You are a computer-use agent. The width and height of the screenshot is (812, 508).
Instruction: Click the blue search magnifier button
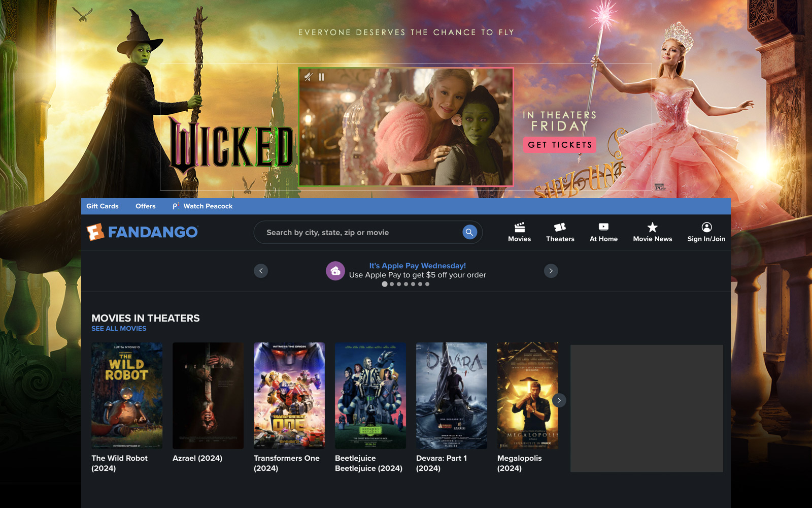469,232
